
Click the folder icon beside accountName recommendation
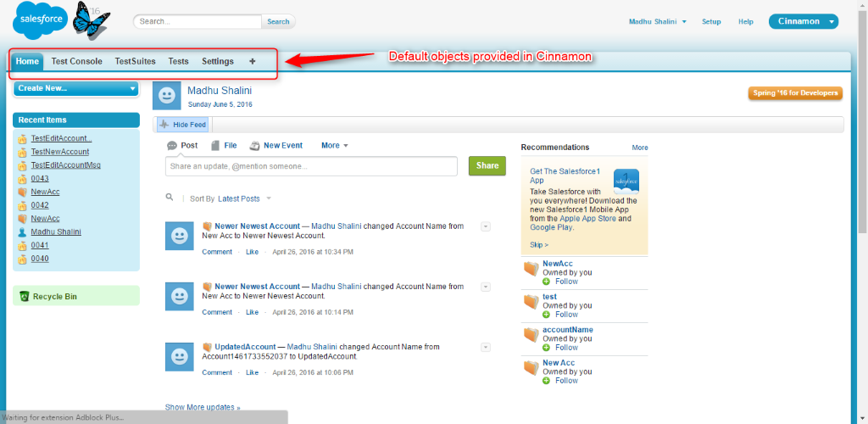pos(531,335)
